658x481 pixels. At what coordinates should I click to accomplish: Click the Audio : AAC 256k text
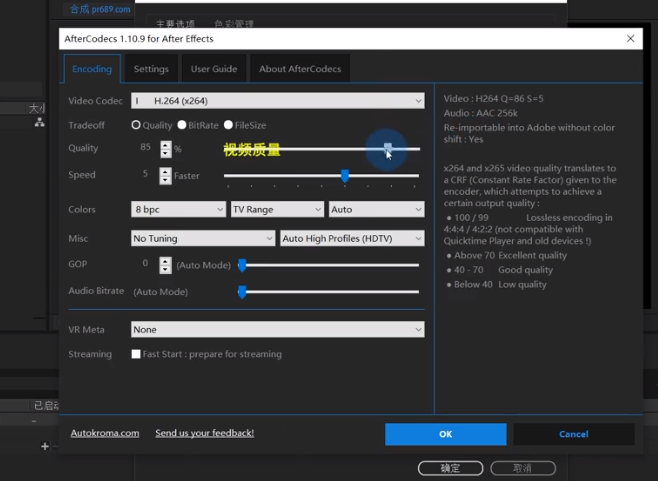coord(481,113)
